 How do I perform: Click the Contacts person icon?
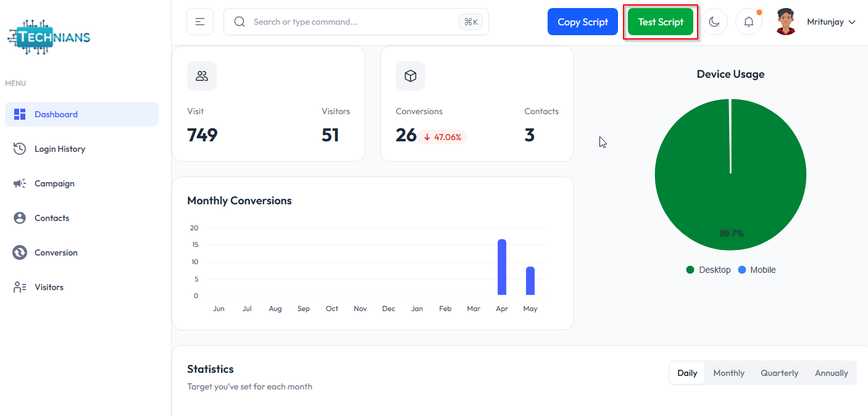click(x=20, y=218)
